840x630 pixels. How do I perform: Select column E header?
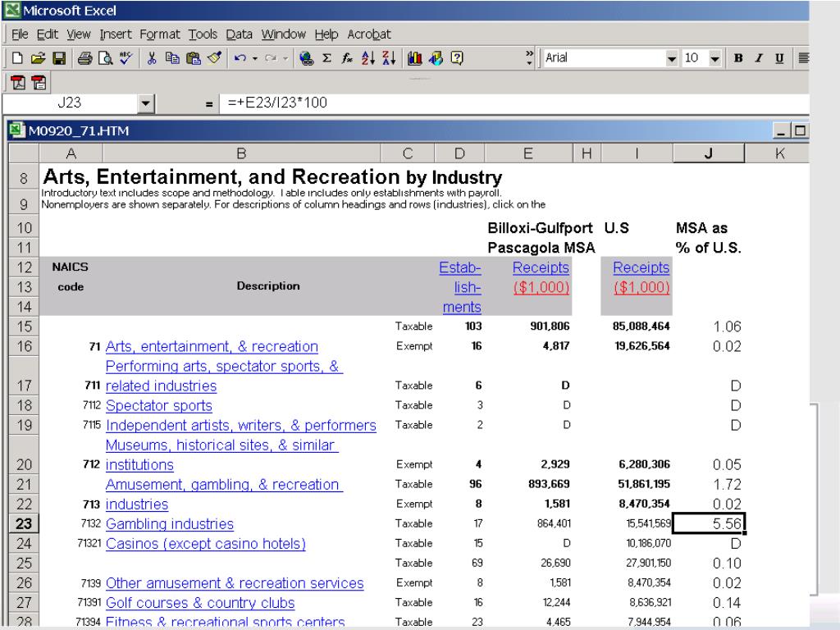pos(527,153)
